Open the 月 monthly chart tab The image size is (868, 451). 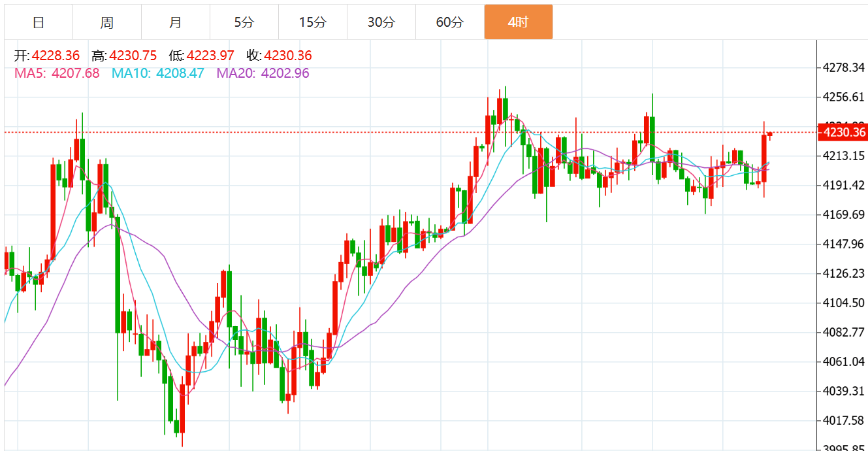pos(176,22)
